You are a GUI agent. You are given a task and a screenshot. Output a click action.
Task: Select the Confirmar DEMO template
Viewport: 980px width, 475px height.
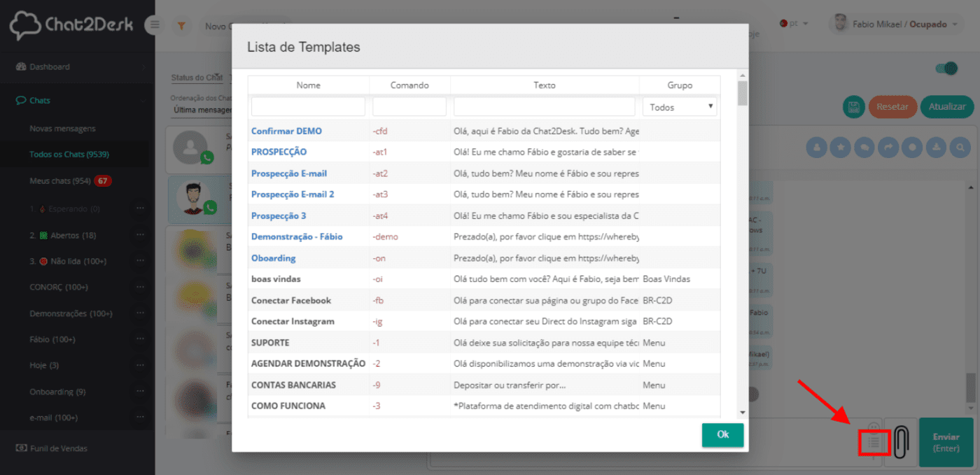coord(286,131)
